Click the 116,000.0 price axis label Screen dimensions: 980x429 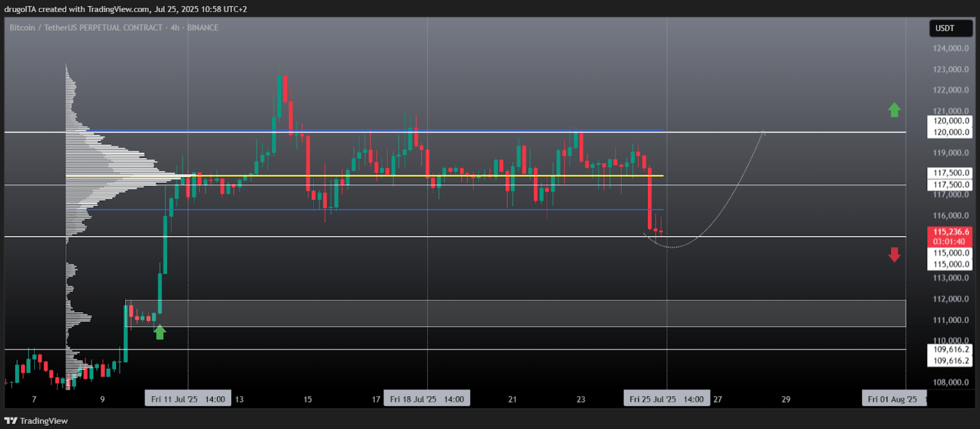coord(951,216)
